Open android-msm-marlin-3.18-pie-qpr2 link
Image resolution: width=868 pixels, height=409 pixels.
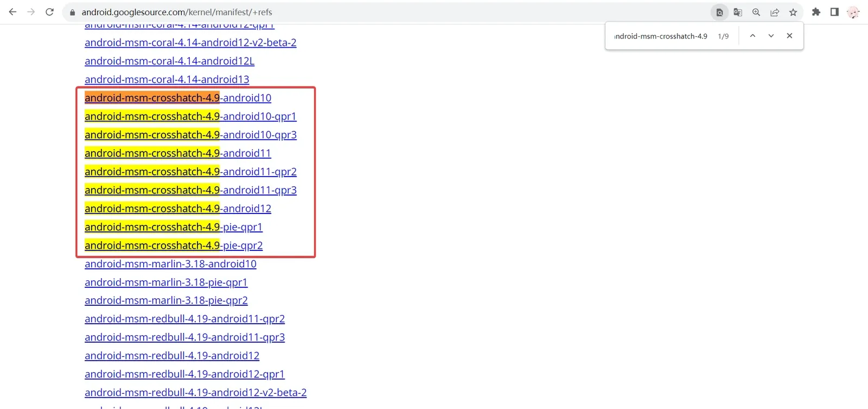pos(166,300)
